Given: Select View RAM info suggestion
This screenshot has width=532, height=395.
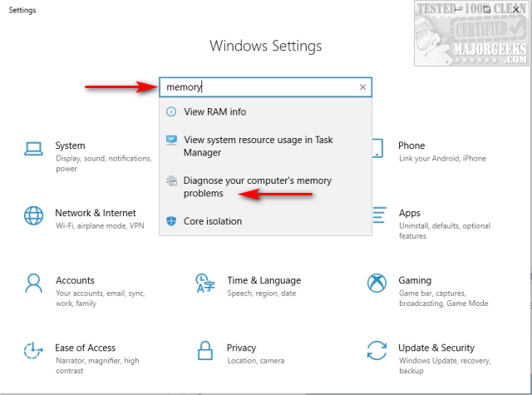Looking at the screenshot, I should click(x=214, y=111).
